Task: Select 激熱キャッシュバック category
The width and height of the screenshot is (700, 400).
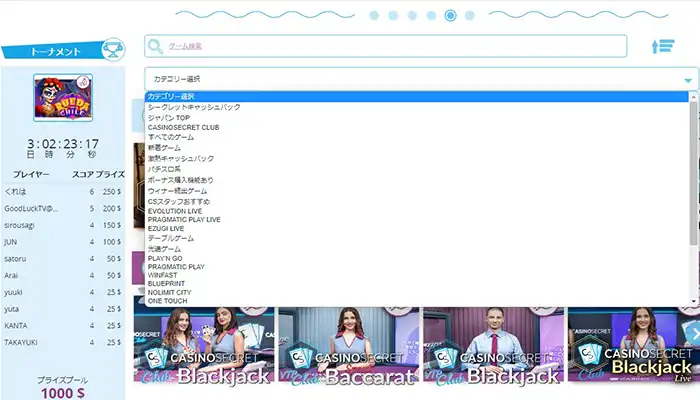Action: pos(181,158)
